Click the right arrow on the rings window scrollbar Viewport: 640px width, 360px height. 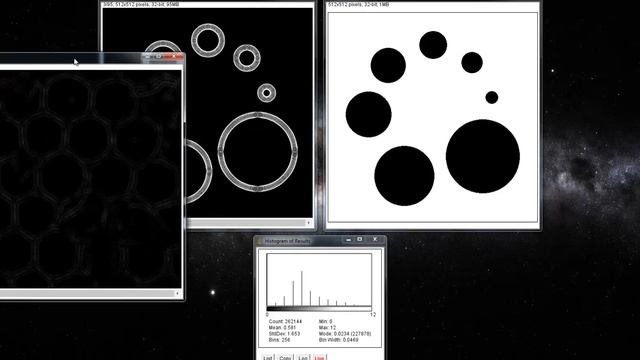(308, 223)
